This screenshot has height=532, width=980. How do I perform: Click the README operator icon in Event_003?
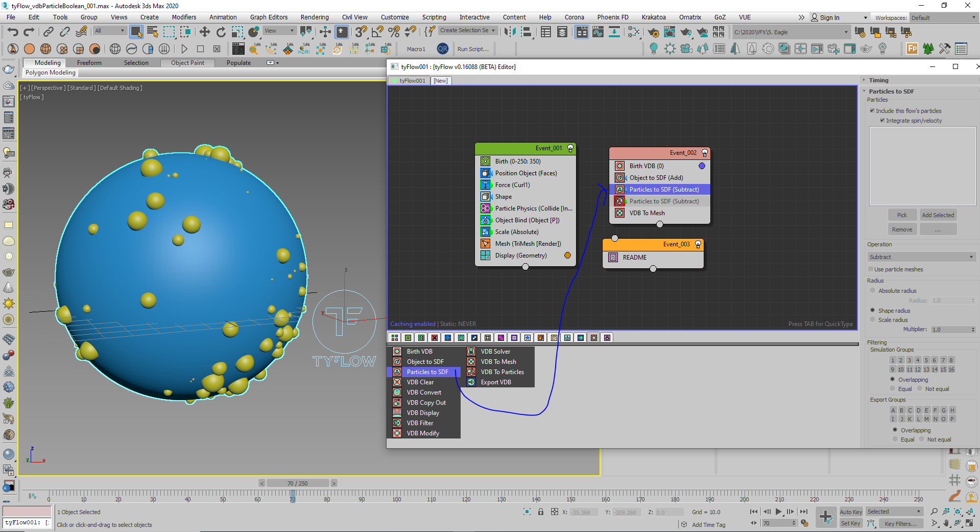(613, 258)
